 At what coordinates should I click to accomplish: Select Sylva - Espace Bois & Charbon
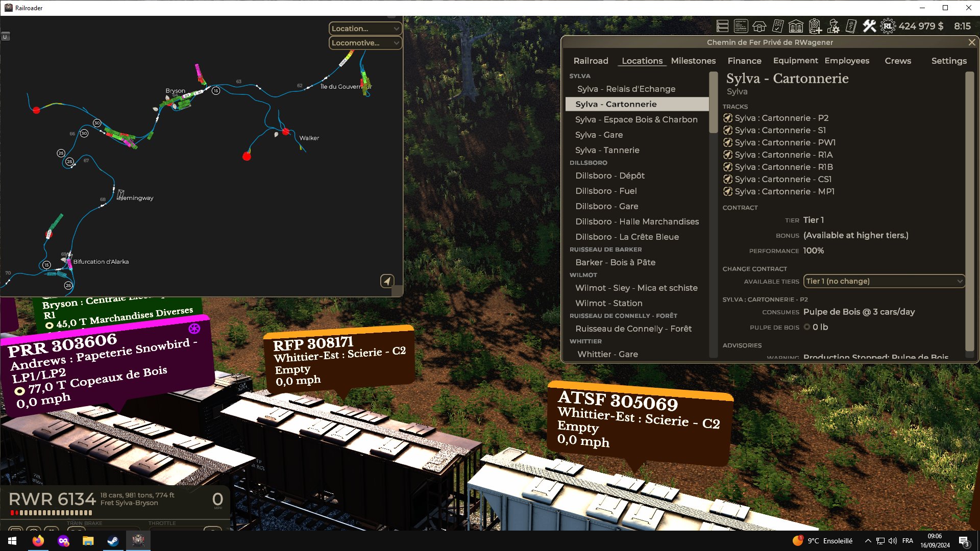(x=636, y=119)
